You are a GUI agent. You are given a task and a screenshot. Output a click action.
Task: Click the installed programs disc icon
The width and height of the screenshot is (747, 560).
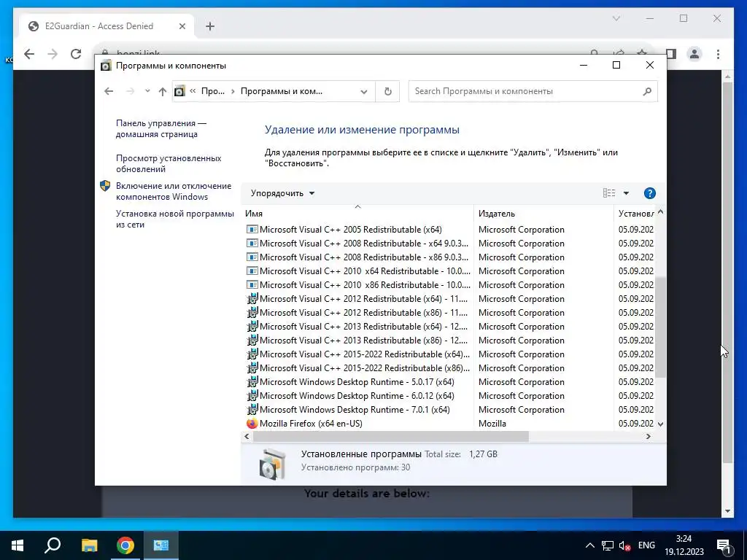(x=273, y=464)
